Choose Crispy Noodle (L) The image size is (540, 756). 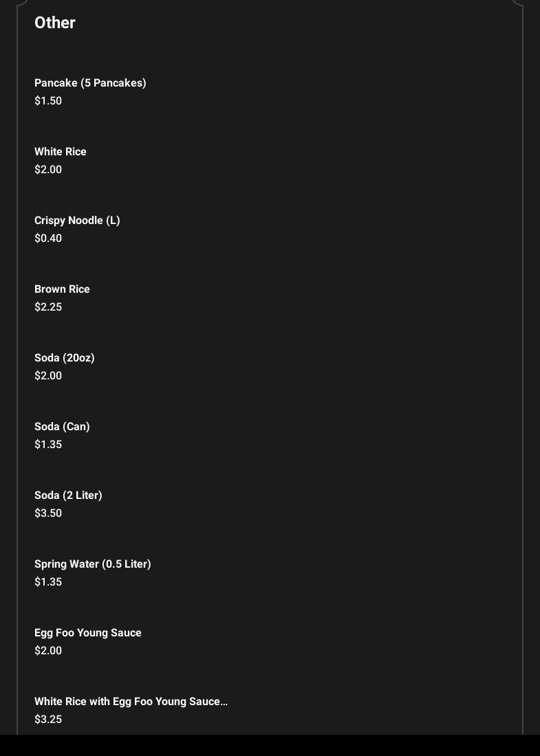[x=77, y=221]
